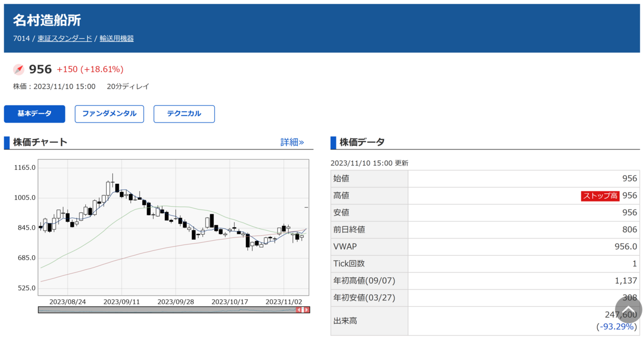644x338 pixels.
Task: Click the 7014 stock code
Action: [x=21, y=39]
